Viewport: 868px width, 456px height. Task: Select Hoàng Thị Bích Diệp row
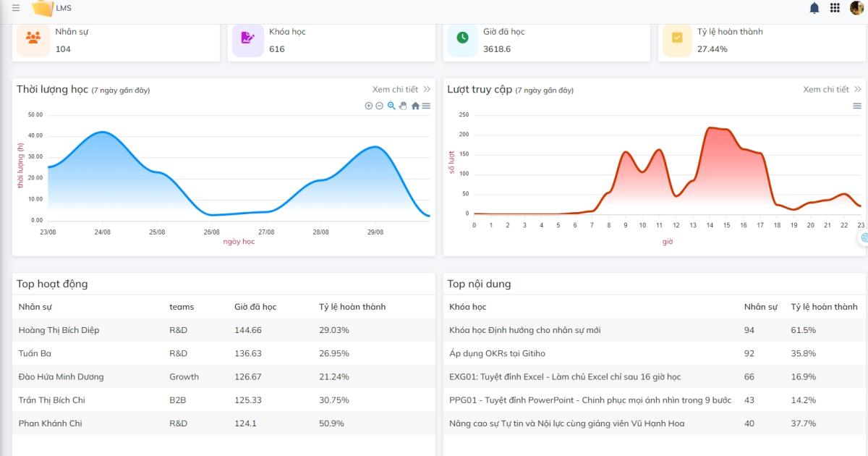(x=59, y=330)
